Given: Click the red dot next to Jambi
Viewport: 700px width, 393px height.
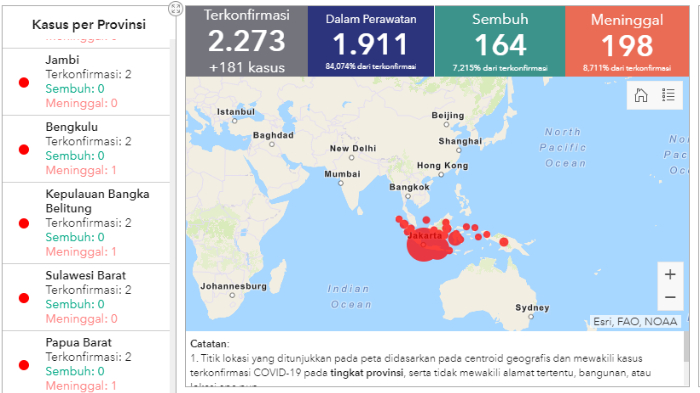Looking at the screenshot, I should pos(24,82).
